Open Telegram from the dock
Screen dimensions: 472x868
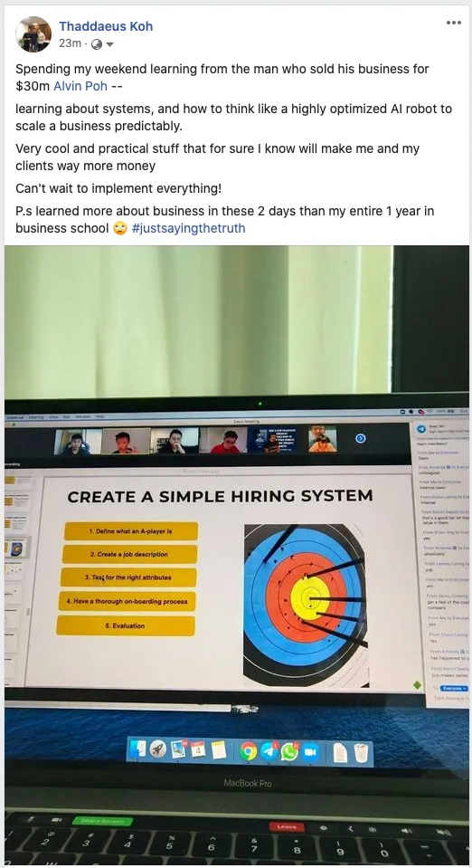coord(269,750)
